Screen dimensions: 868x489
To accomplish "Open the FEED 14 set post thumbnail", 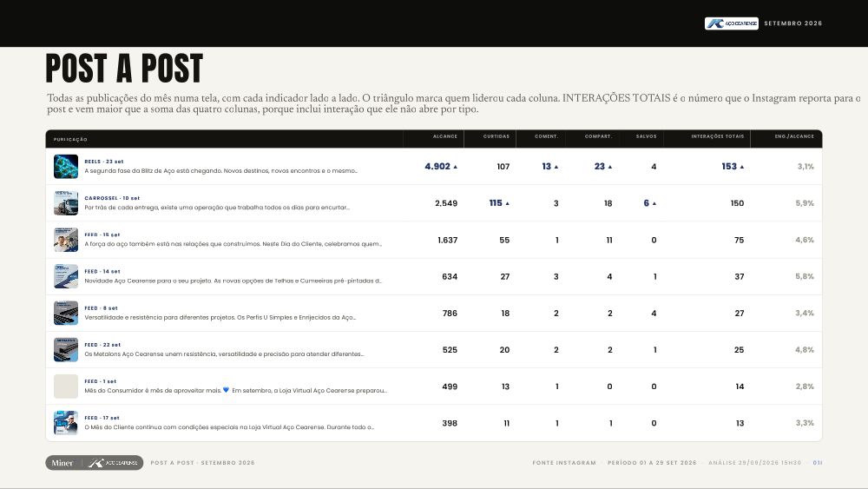I will 66,276.
